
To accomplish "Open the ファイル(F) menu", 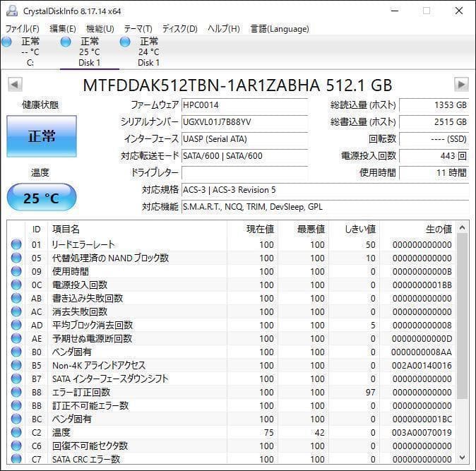I will click(x=23, y=29).
